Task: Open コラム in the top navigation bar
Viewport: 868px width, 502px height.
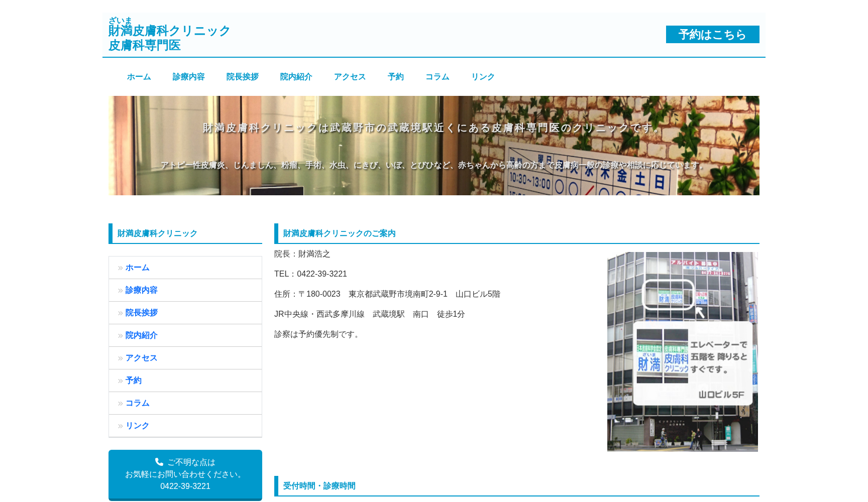Action: pos(437,77)
